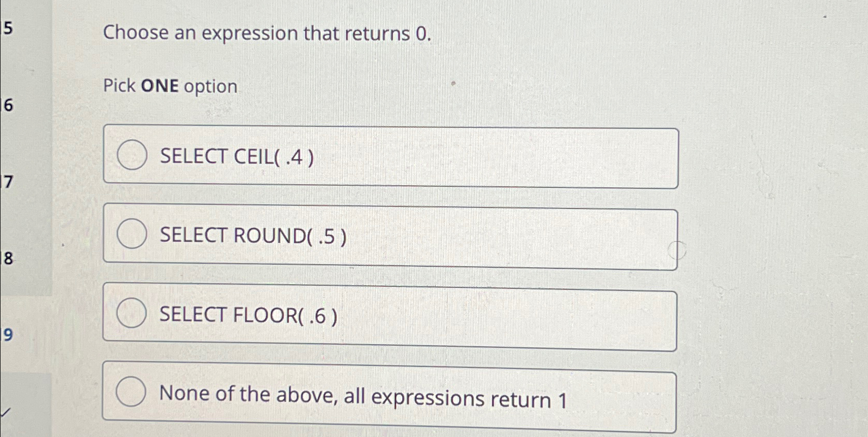Jump to question 7 in the sidebar
The height and width of the screenshot is (437, 868).
(5, 182)
